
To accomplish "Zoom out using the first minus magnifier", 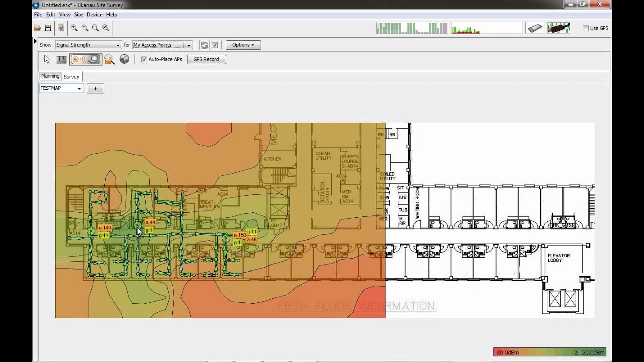I will (85, 28).
